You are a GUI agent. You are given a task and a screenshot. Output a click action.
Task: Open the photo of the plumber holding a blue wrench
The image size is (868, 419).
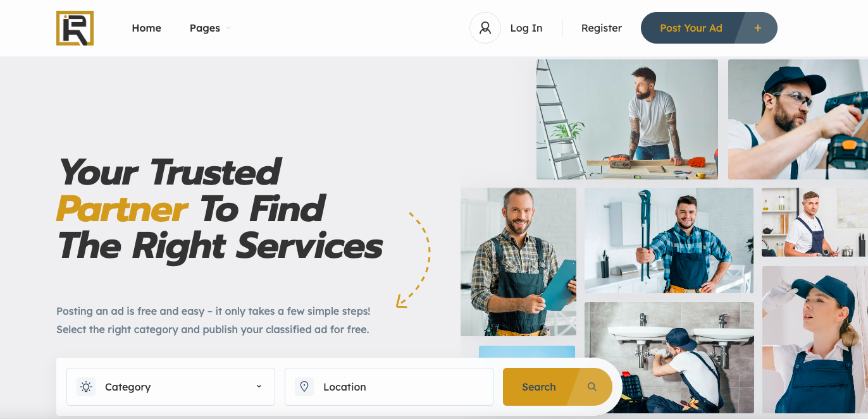tap(669, 240)
